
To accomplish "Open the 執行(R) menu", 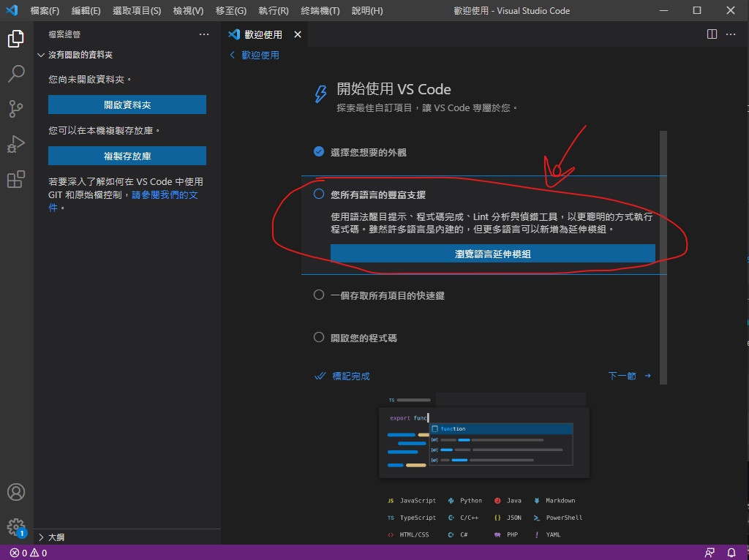I will pyautogui.click(x=274, y=10).
